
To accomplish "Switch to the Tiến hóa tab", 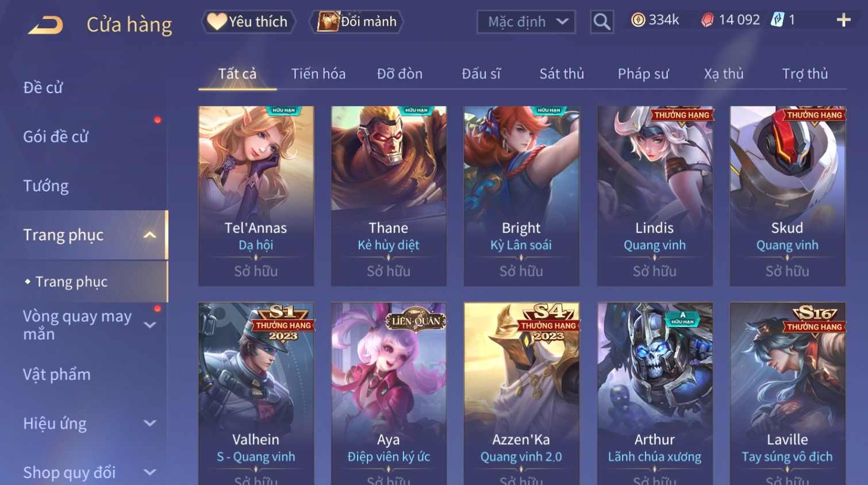I will pos(318,74).
